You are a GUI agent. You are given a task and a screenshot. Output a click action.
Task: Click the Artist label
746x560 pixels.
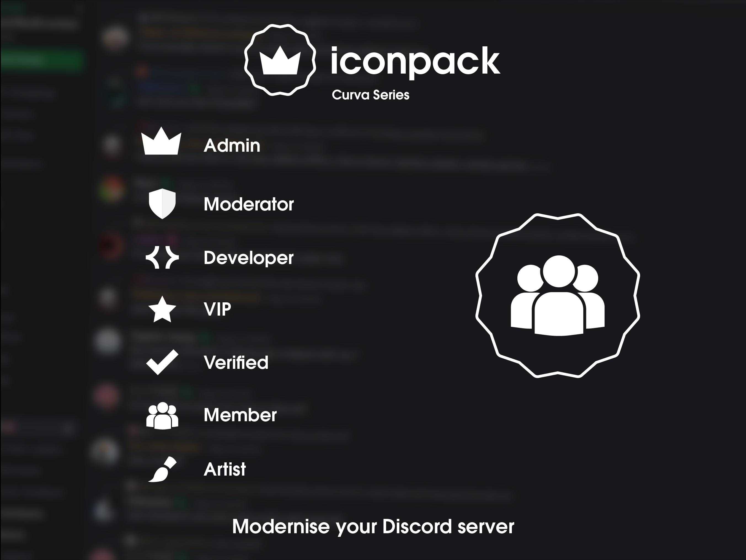click(225, 469)
